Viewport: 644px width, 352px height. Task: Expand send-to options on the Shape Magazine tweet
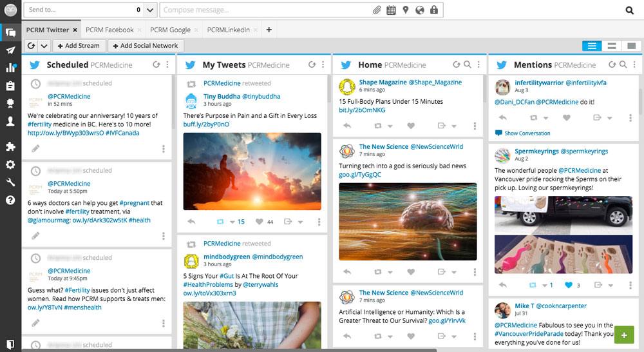click(454, 126)
